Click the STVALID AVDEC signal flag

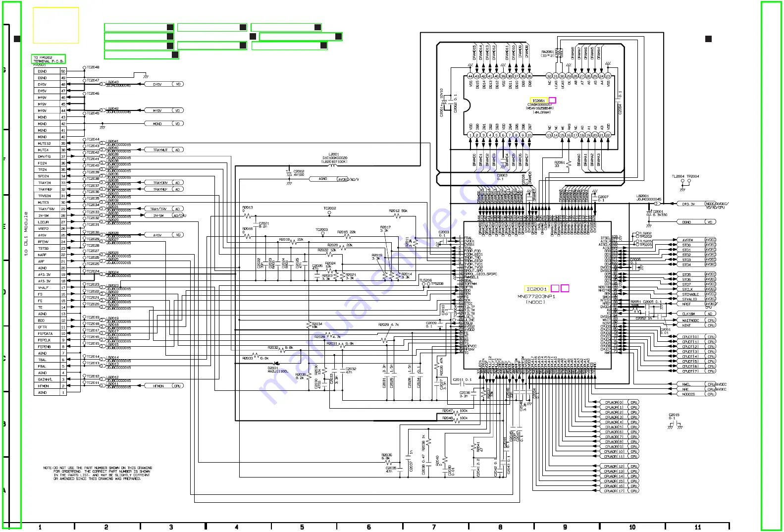696,299
